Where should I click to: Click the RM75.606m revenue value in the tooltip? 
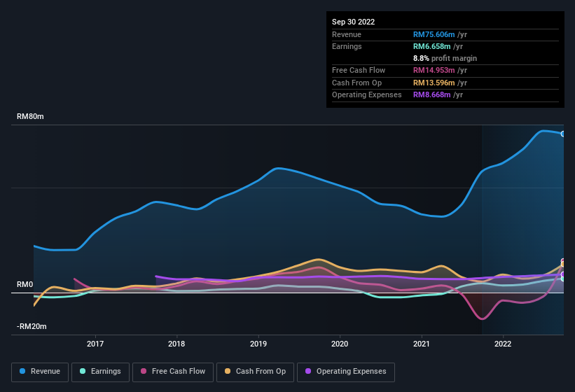[436, 34]
